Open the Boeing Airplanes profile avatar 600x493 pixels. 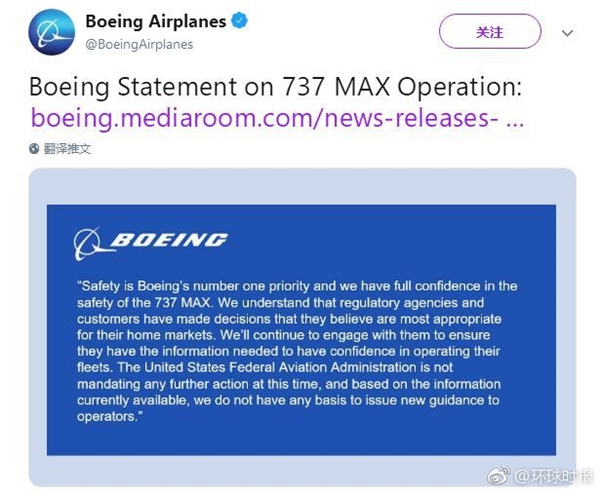pyautogui.click(x=52, y=32)
